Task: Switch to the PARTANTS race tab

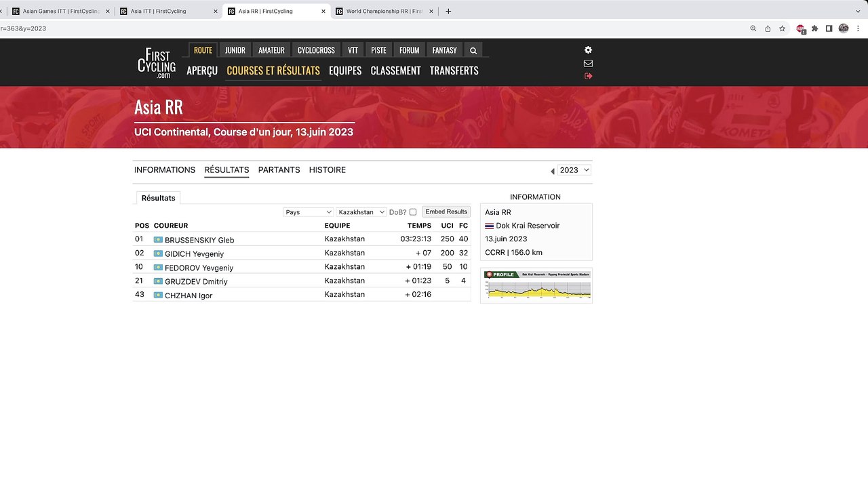Action: tap(279, 170)
